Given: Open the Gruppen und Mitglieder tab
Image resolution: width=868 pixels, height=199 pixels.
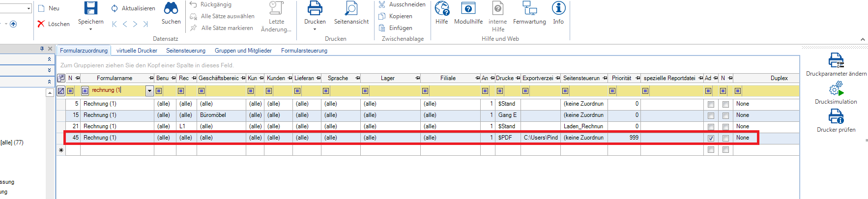Looking at the screenshot, I should (243, 51).
